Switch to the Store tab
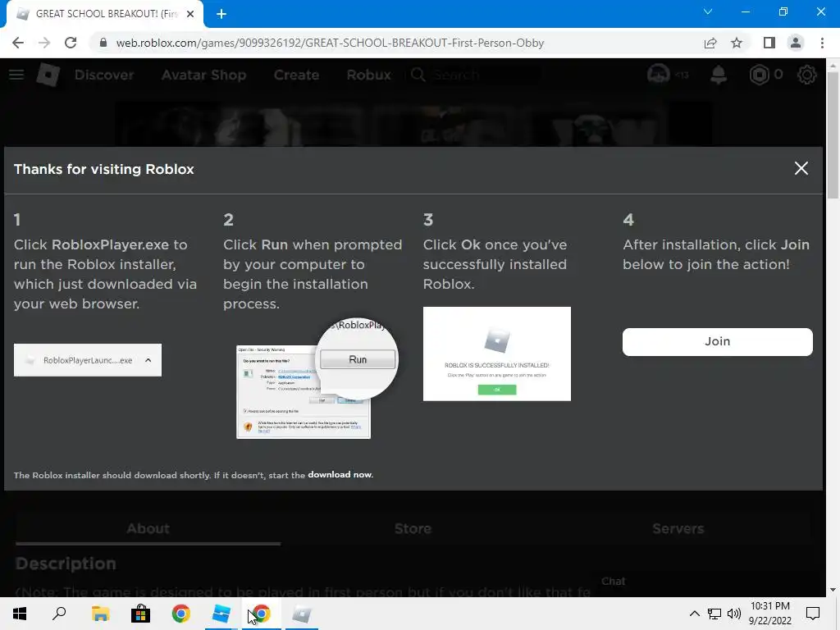Image resolution: width=840 pixels, height=630 pixels. pos(413,529)
